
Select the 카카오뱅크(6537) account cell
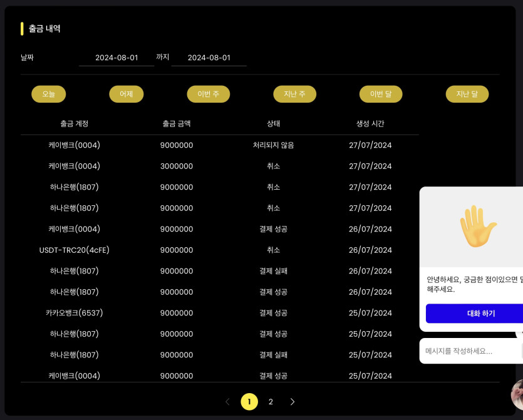tap(75, 313)
